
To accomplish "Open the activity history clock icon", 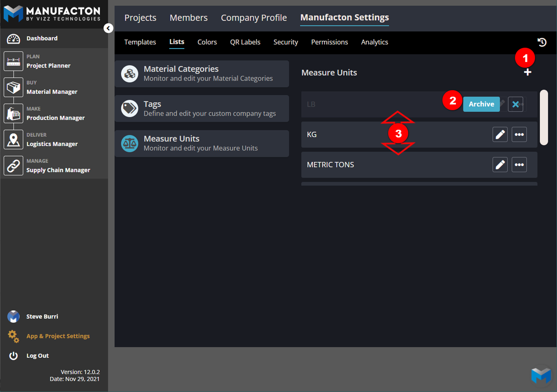I will (x=542, y=42).
